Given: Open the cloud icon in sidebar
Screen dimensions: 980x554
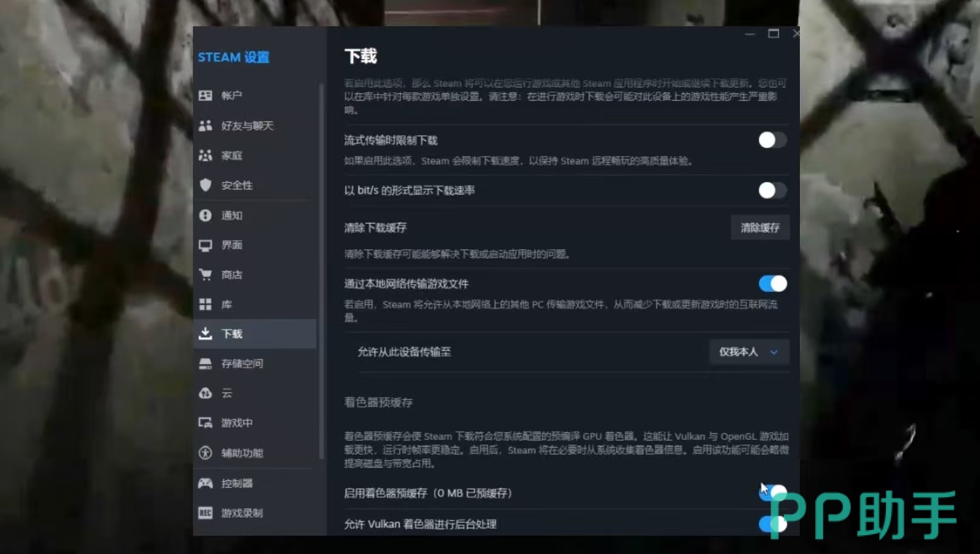Looking at the screenshot, I should point(205,393).
